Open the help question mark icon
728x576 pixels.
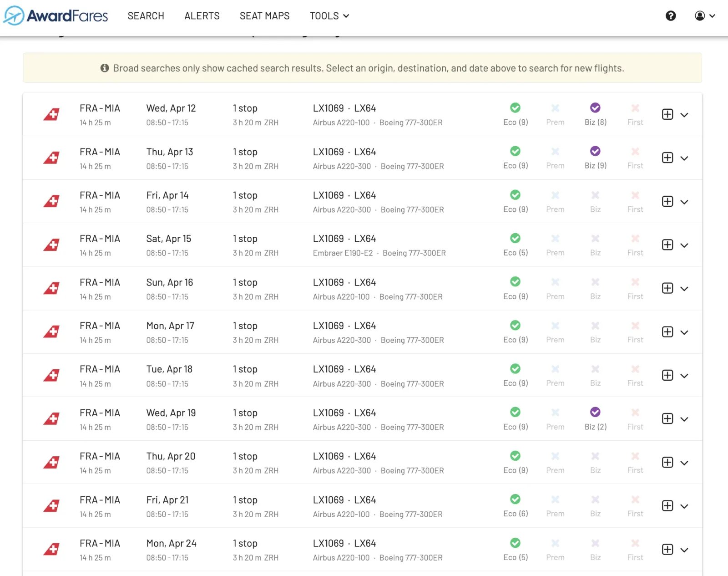pyautogui.click(x=671, y=16)
